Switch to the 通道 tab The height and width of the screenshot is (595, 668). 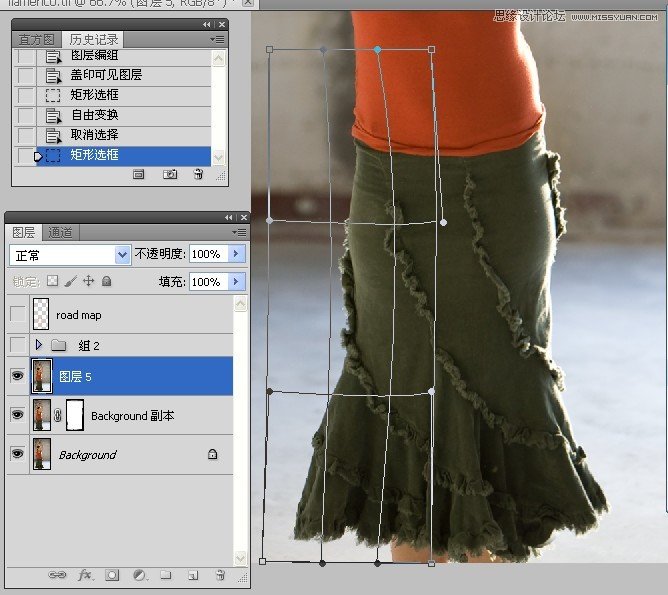pos(60,232)
